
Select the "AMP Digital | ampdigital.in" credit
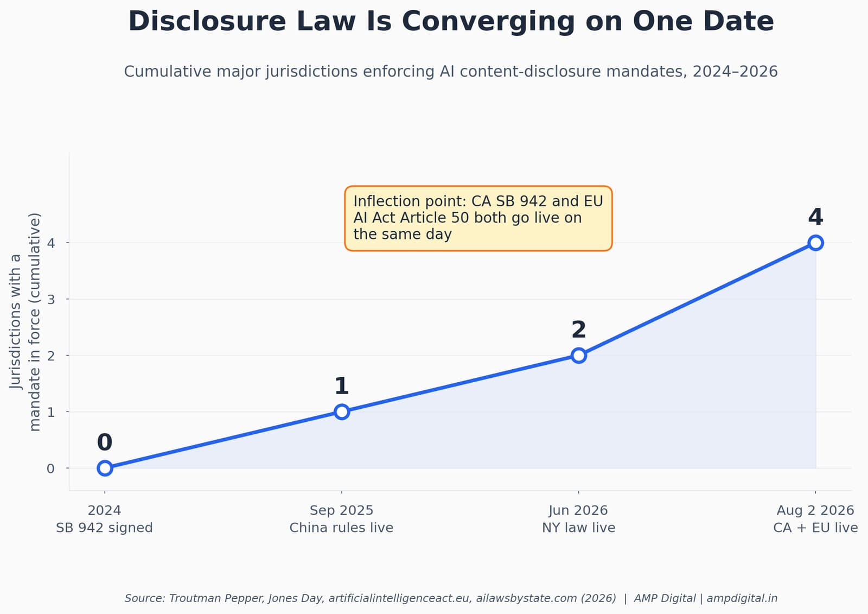(705, 598)
